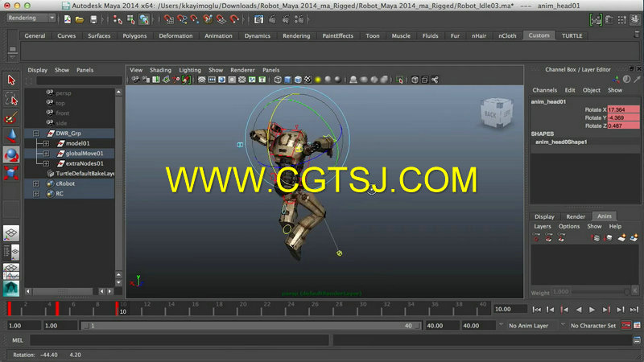
Task: Enable use all lights yellow bulb icon
Action: point(318,80)
